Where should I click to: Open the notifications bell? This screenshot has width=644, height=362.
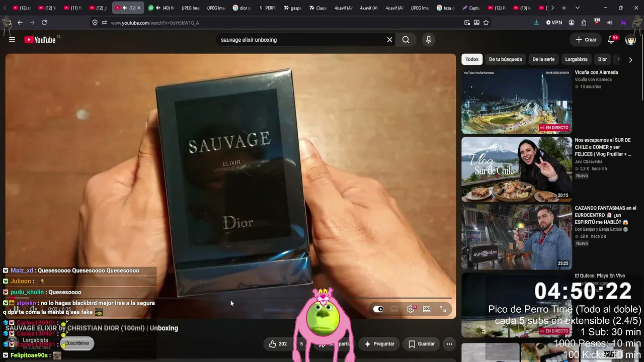tap(611, 40)
